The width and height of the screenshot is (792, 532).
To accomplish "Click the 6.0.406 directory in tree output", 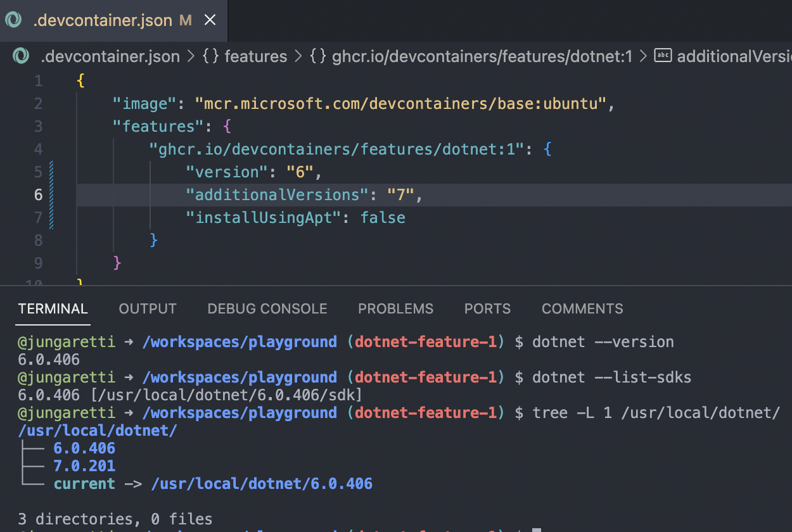I will [x=84, y=448].
